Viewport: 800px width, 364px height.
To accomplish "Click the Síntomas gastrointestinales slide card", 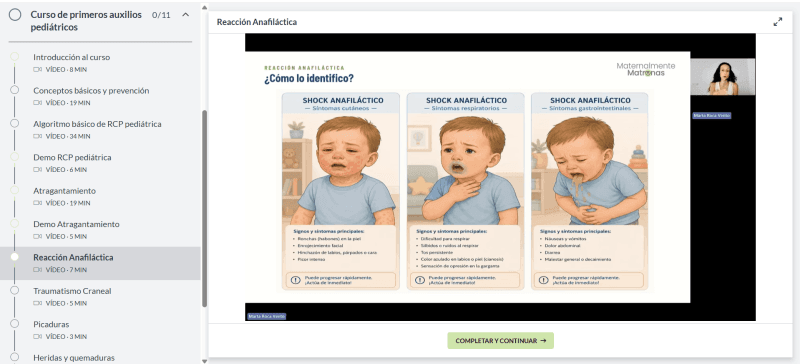I will (590, 191).
